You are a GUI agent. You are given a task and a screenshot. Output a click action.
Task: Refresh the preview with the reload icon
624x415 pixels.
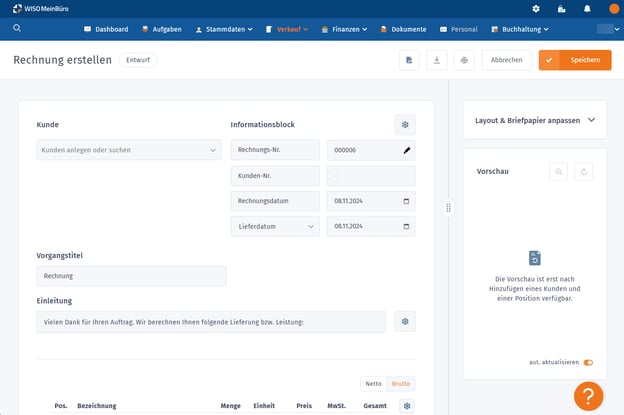pos(583,171)
